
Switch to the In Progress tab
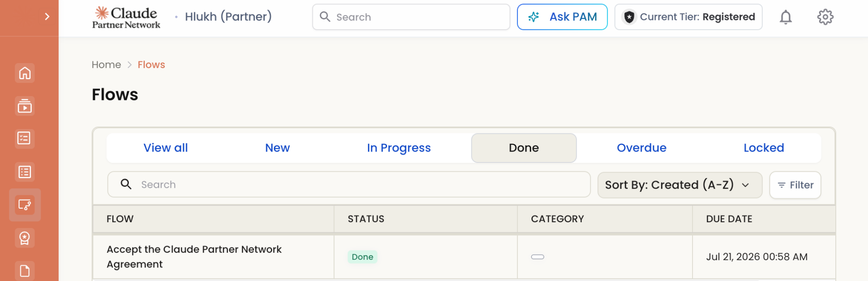399,148
